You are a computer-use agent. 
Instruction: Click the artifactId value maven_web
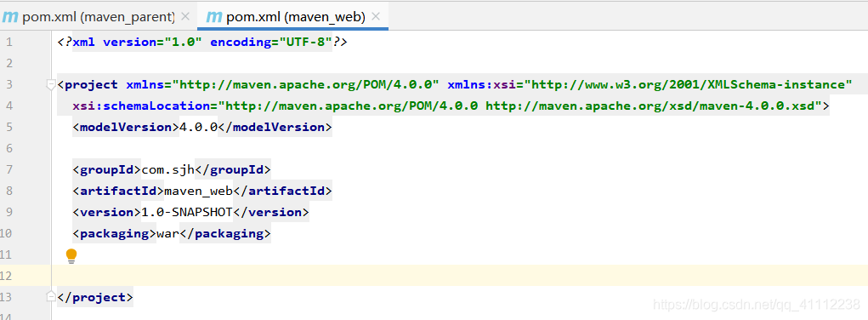199,191
